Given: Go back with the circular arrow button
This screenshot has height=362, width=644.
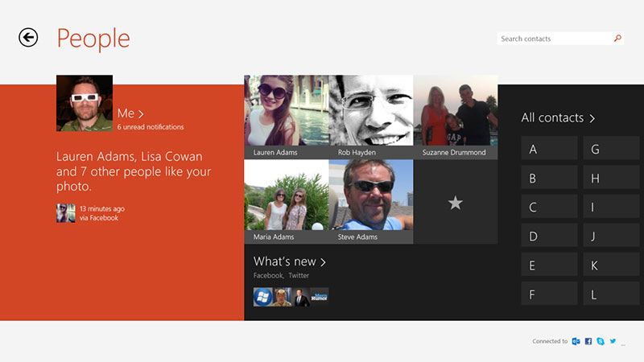Looking at the screenshot, I should (28, 38).
